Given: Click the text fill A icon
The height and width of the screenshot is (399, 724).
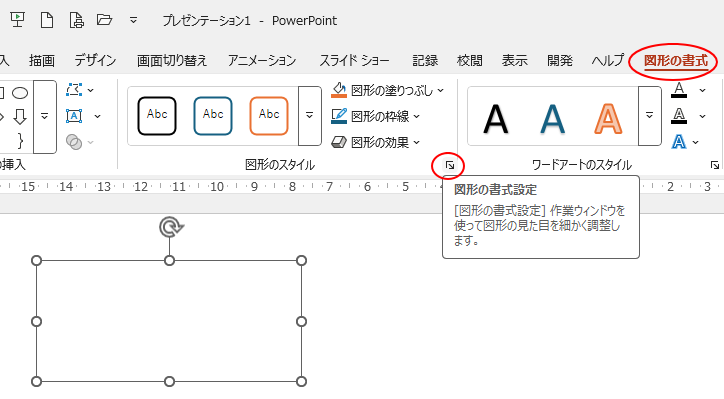Looking at the screenshot, I should click(x=679, y=90).
